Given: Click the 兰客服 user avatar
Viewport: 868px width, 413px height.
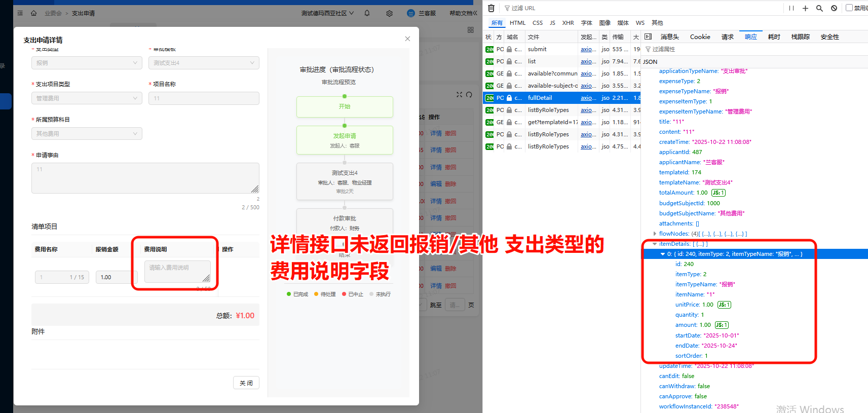Looking at the screenshot, I should tap(411, 13).
